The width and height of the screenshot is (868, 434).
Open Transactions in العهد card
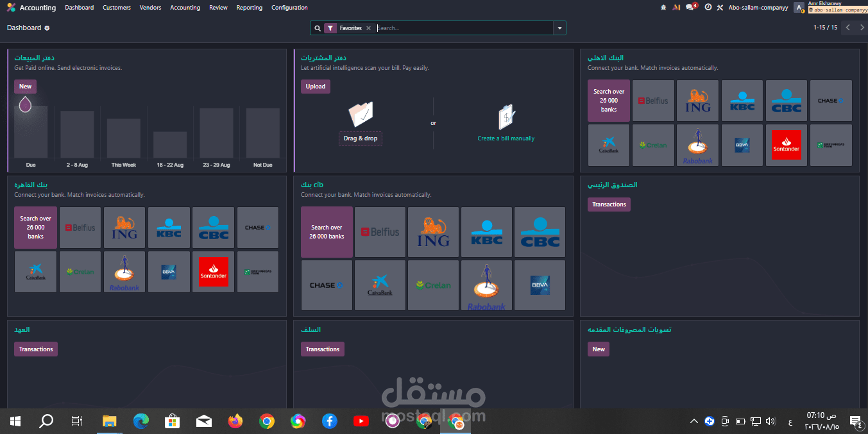pyautogui.click(x=36, y=349)
